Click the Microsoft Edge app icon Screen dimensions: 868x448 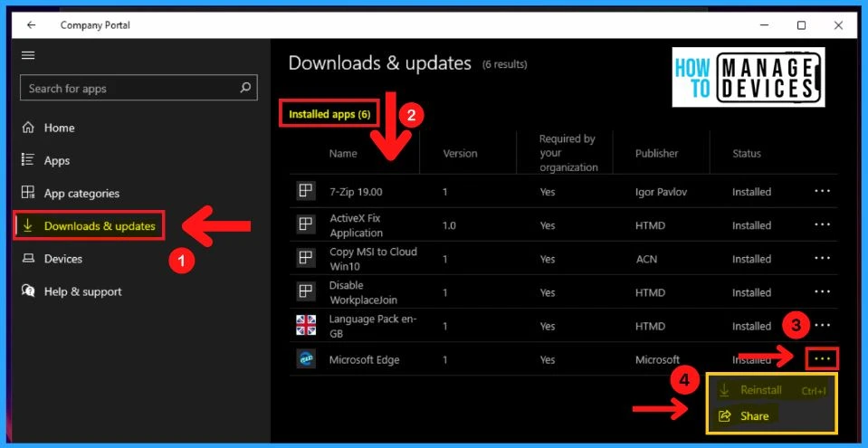pyautogui.click(x=306, y=359)
